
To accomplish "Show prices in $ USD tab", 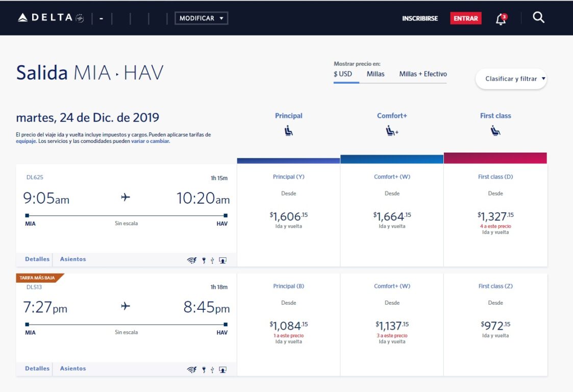I will click(x=343, y=74).
